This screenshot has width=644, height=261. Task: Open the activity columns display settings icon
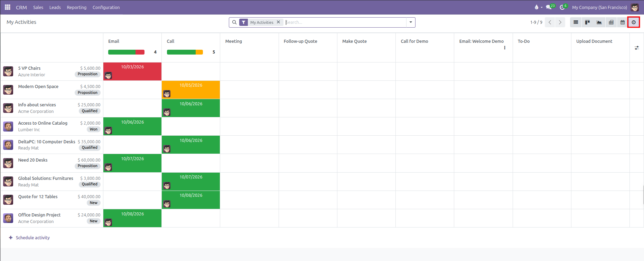point(637,48)
